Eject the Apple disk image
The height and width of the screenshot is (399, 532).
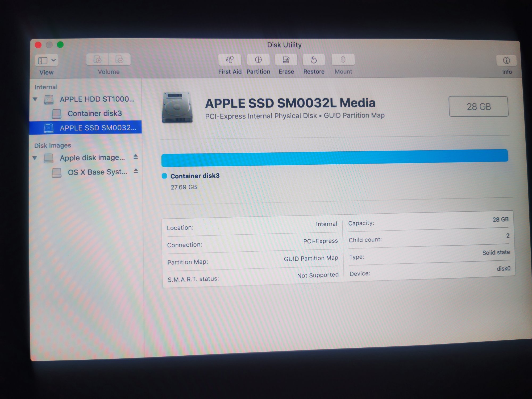136,157
